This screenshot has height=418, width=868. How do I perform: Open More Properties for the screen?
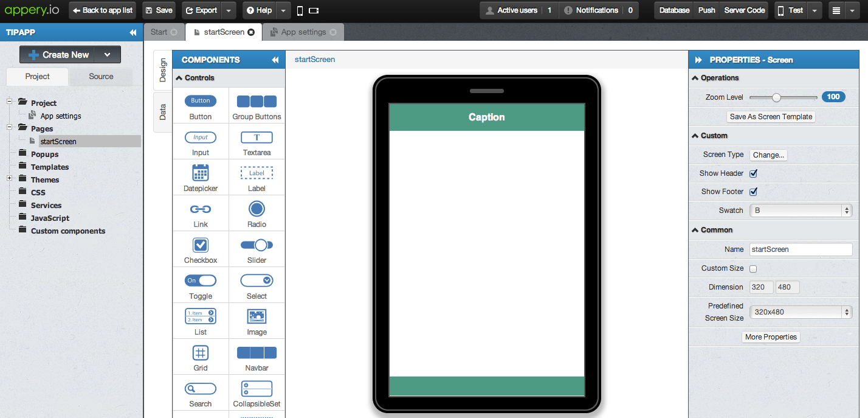point(771,336)
